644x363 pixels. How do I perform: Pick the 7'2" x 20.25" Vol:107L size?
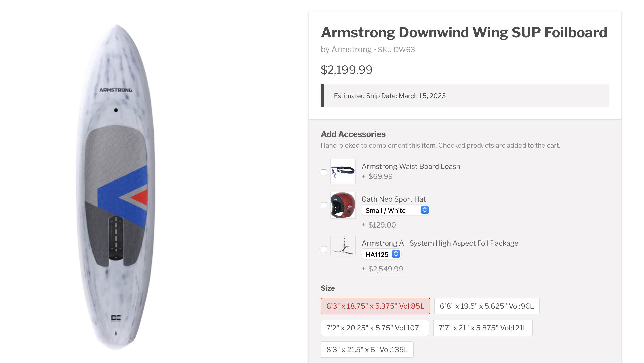pos(375,328)
